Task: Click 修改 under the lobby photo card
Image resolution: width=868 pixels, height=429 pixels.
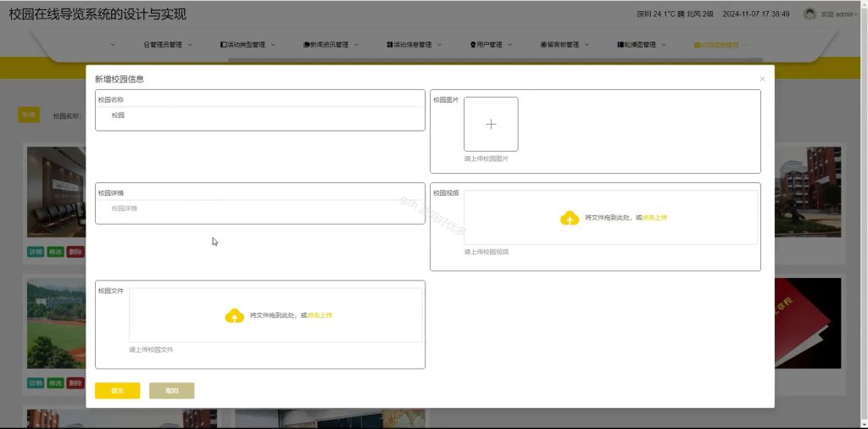Action: pyautogui.click(x=55, y=252)
